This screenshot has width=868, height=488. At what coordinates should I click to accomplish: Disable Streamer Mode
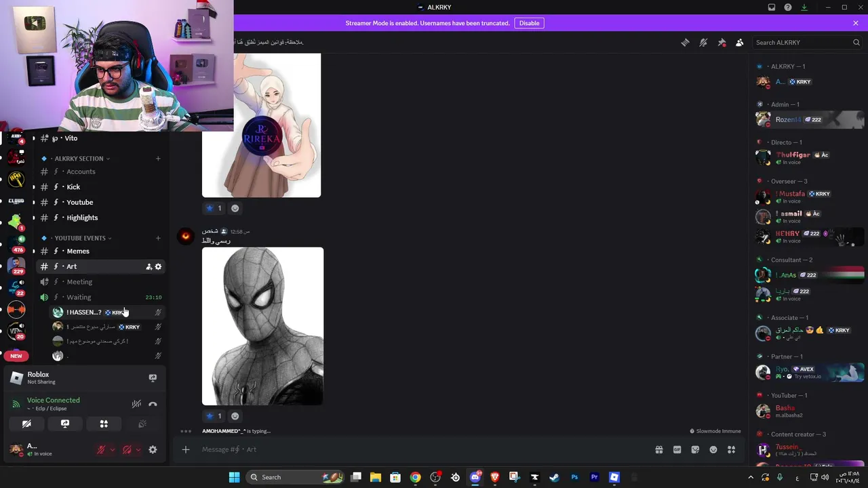click(529, 23)
